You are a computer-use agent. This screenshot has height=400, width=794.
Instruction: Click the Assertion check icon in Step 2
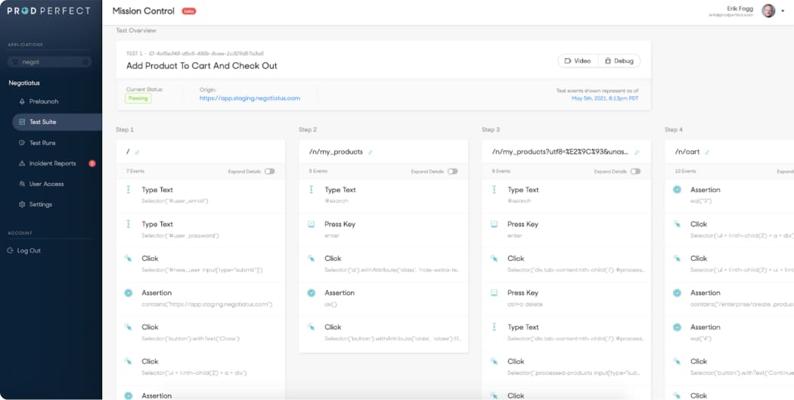[x=311, y=293]
